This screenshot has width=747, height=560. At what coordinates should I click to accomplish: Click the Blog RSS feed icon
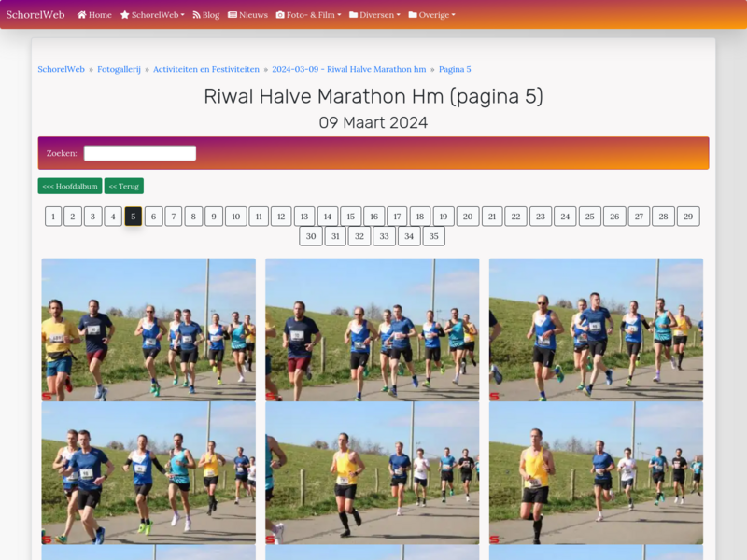196,15
